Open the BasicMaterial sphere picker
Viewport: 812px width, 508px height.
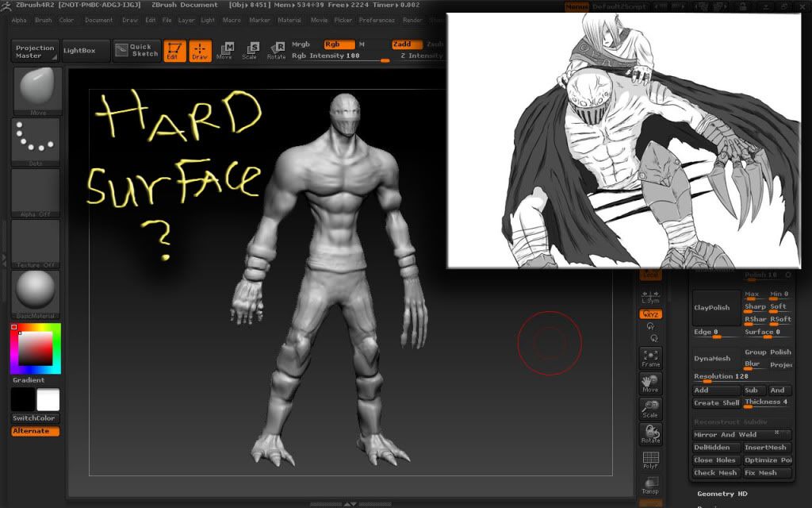pyautogui.click(x=36, y=294)
